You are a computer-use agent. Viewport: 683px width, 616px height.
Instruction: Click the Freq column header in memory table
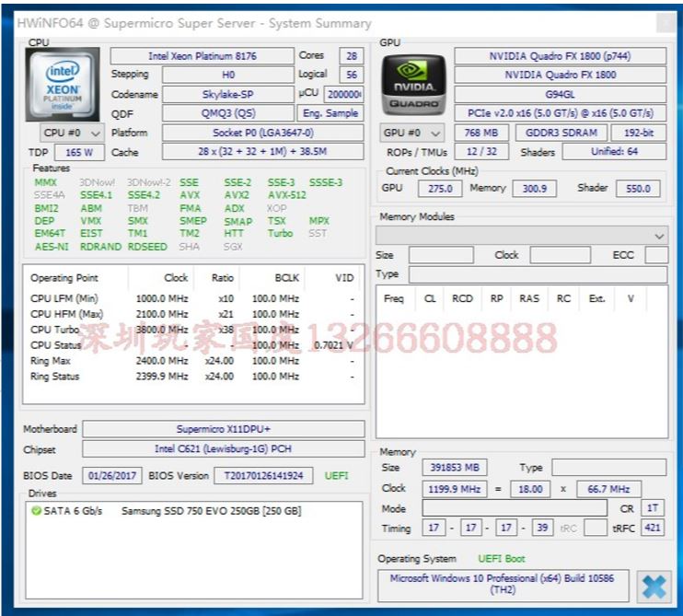click(x=394, y=298)
